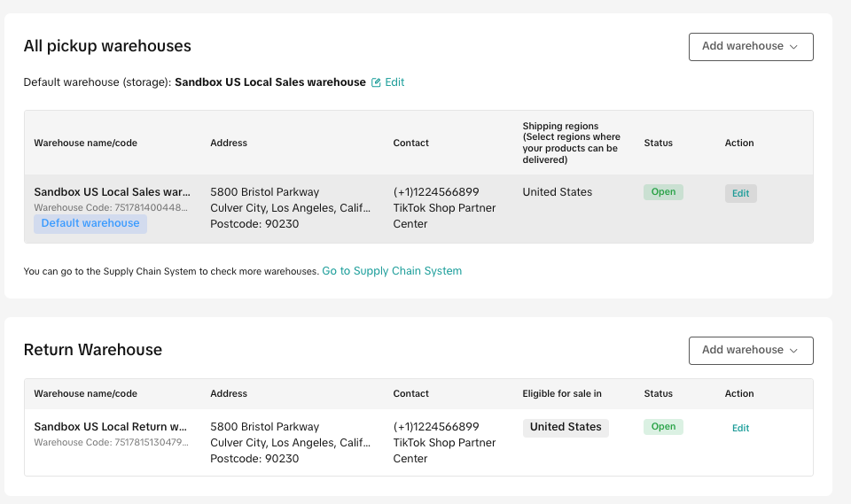Expand Add warehouse dropdown in Return Warehouse
Image resolution: width=851 pixels, height=504 pixels.
(751, 351)
